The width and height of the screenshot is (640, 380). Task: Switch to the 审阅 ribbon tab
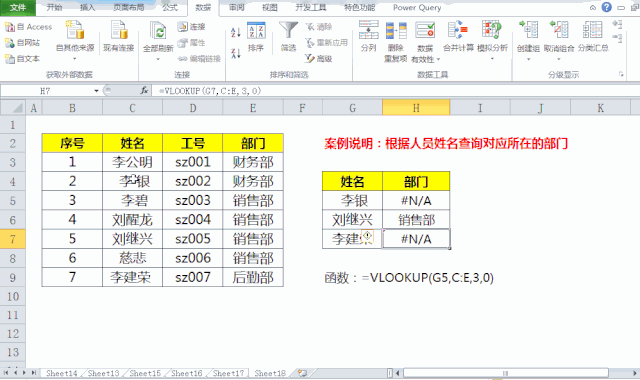click(236, 7)
